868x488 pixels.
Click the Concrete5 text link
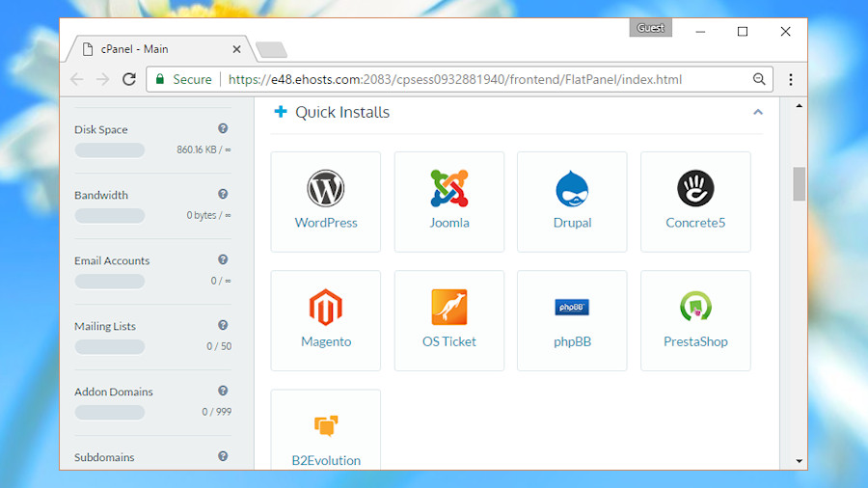pos(695,223)
